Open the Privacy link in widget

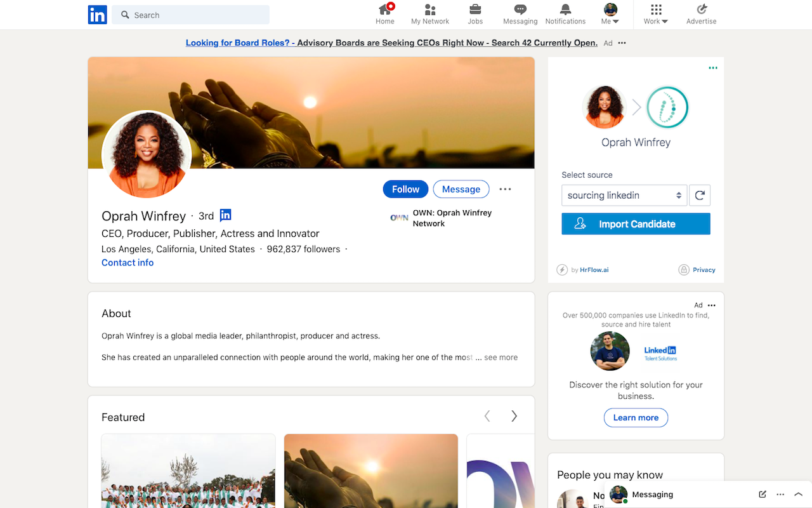click(704, 270)
